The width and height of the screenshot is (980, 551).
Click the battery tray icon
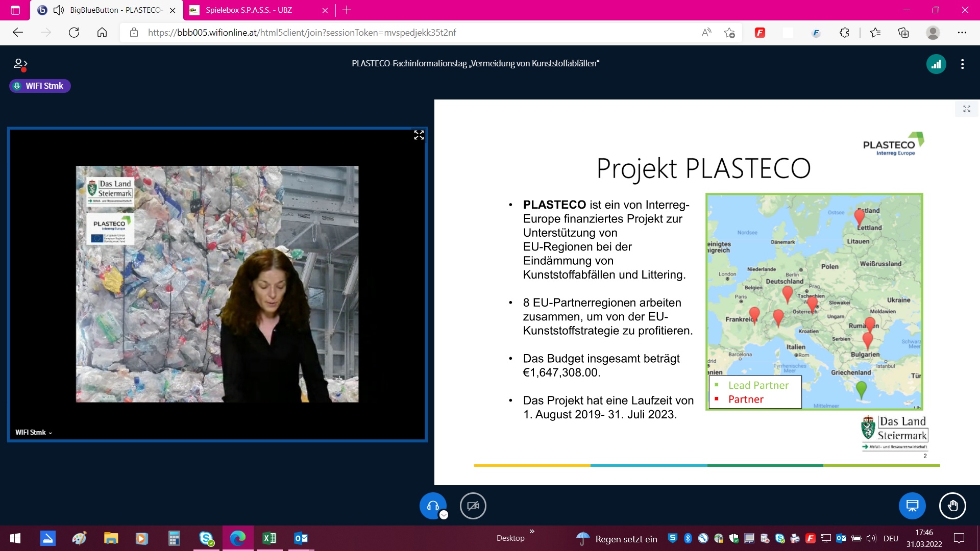point(856,538)
